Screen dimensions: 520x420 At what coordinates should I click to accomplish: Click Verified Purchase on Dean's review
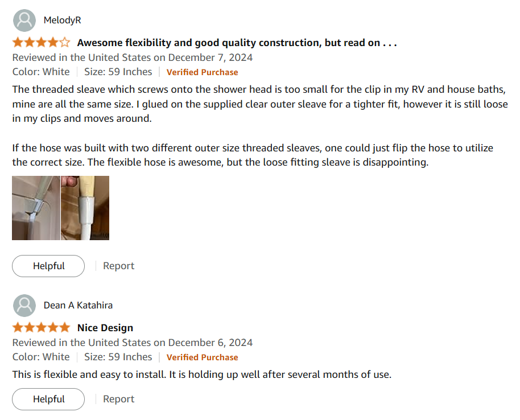202,357
